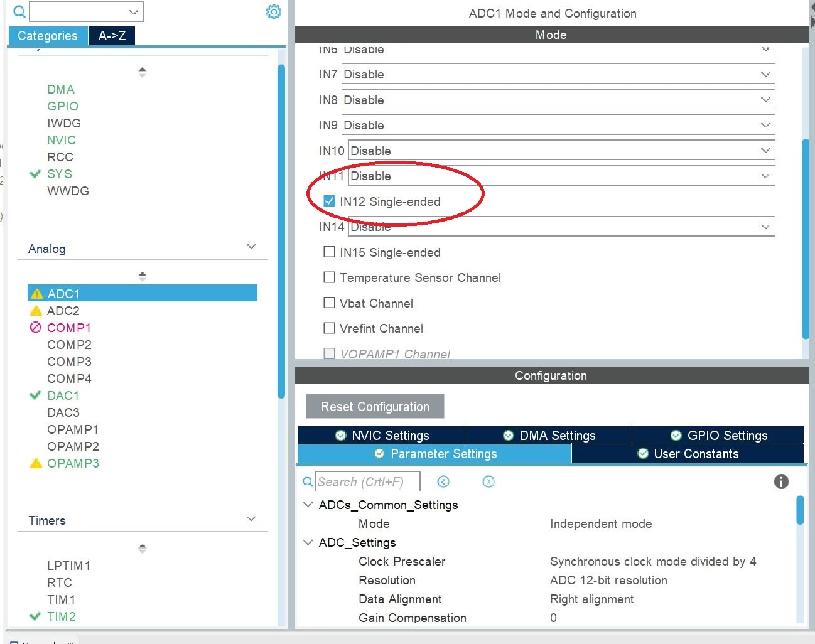Enable Vbat Channel checkbox
The width and height of the screenshot is (815, 644).
click(329, 303)
